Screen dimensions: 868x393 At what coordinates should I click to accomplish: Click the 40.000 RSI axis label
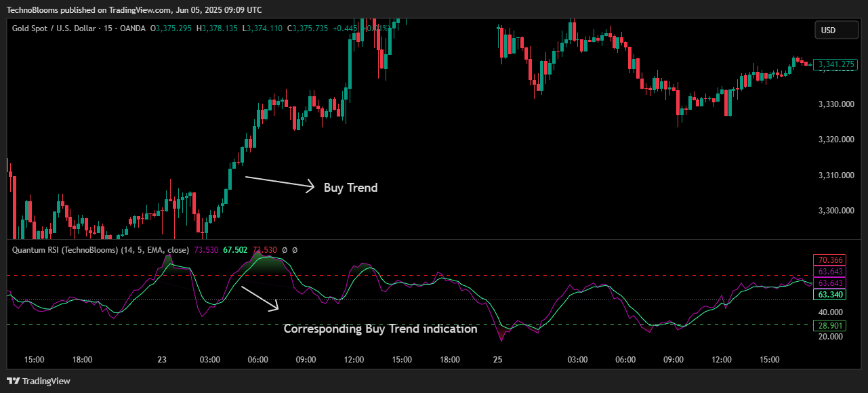[830, 312]
